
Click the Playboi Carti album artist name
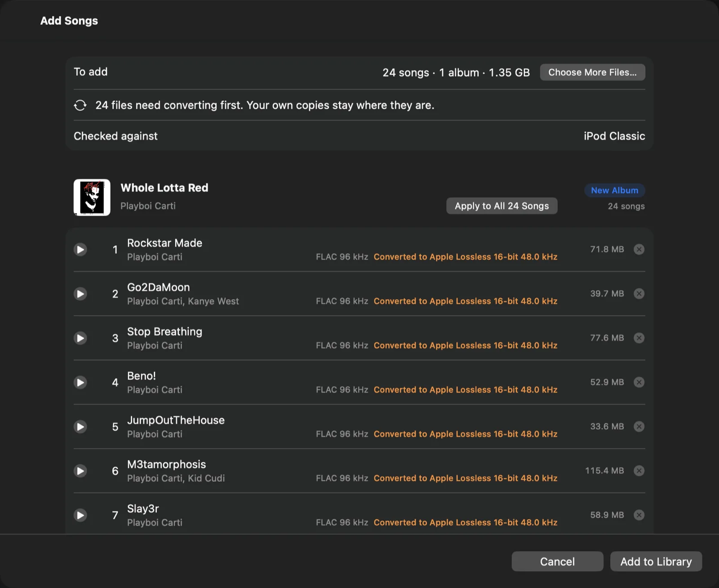coord(148,206)
